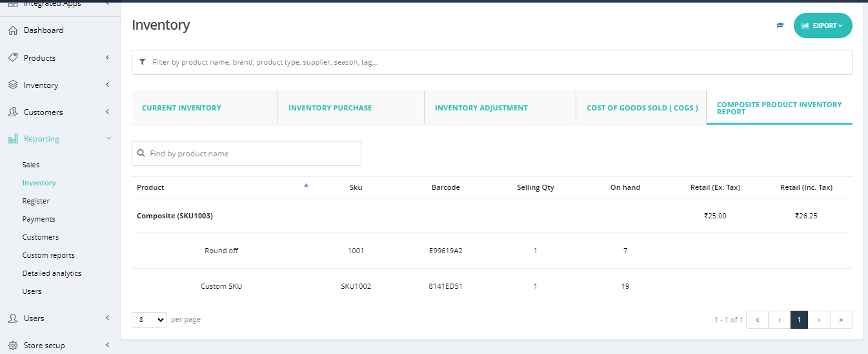Open Custom reports

tap(48, 255)
